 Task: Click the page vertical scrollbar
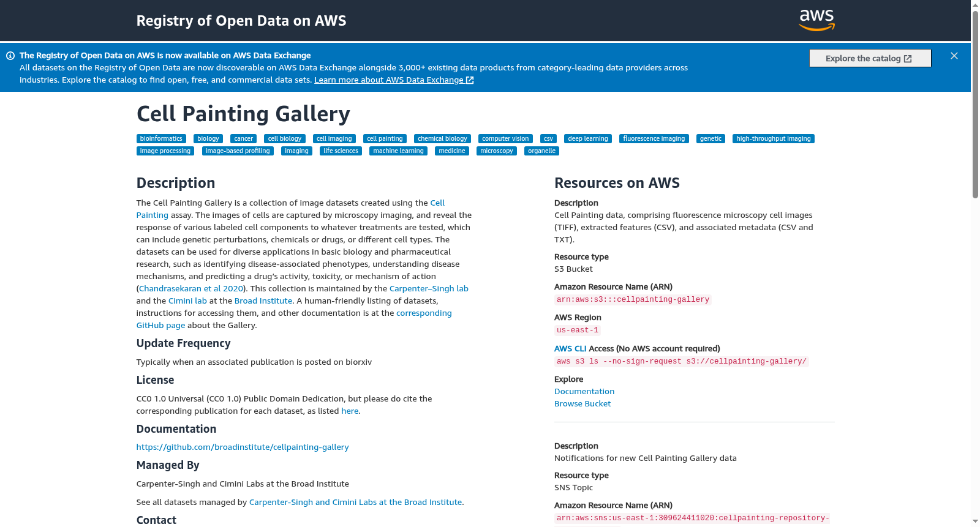click(975, 104)
